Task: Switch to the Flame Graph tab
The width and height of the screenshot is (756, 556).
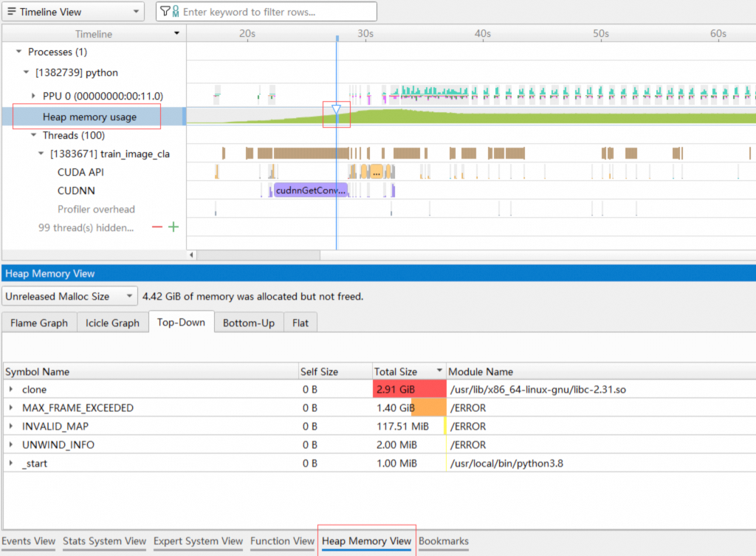Action: [x=39, y=323]
